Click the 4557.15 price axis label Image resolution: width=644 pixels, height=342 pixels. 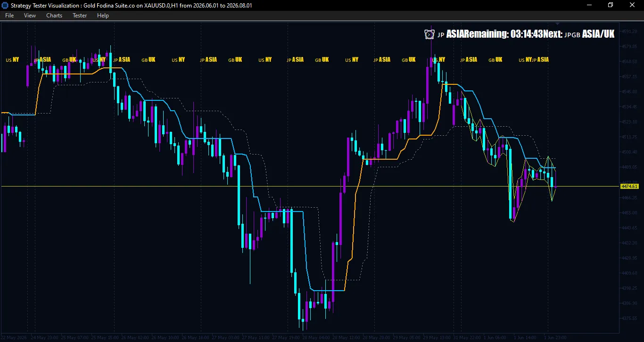tap(629, 76)
